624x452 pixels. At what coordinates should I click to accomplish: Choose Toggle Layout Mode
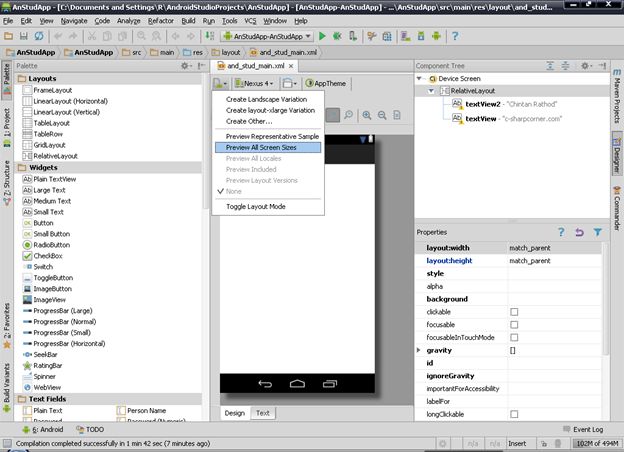[268, 207]
